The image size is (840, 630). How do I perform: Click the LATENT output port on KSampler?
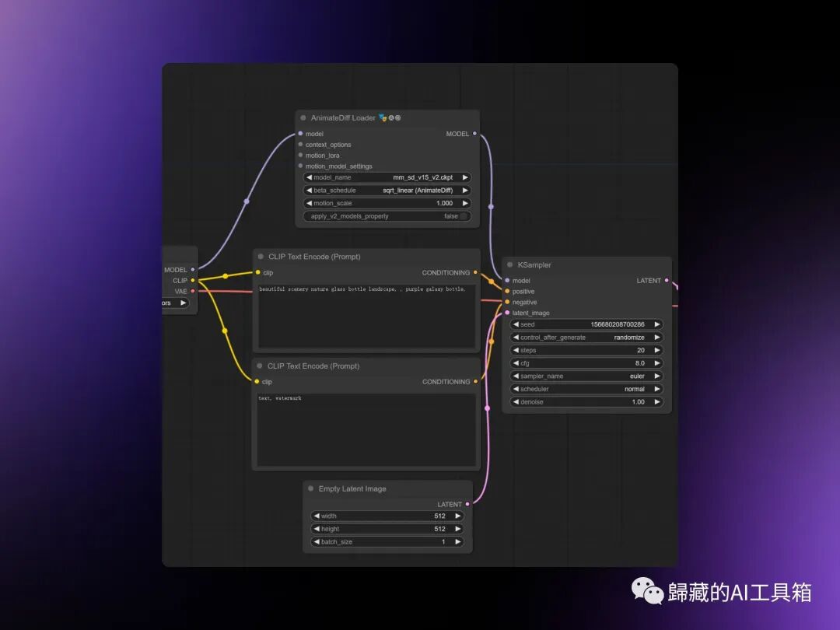click(667, 280)
